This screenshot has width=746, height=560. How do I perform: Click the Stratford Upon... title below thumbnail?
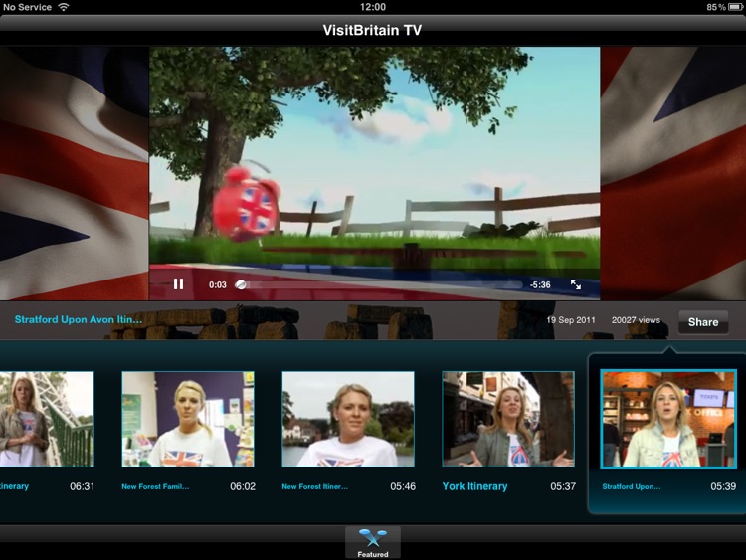point(632,486)
